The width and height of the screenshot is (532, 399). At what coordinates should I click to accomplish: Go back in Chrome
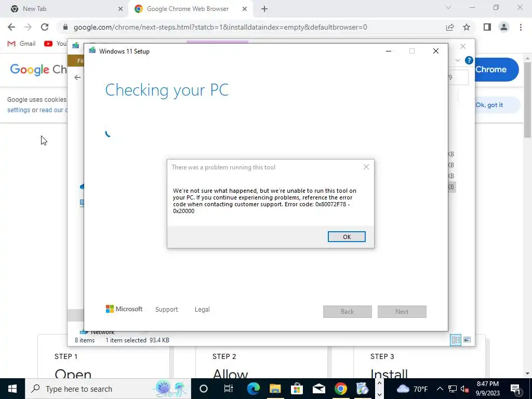11,27
